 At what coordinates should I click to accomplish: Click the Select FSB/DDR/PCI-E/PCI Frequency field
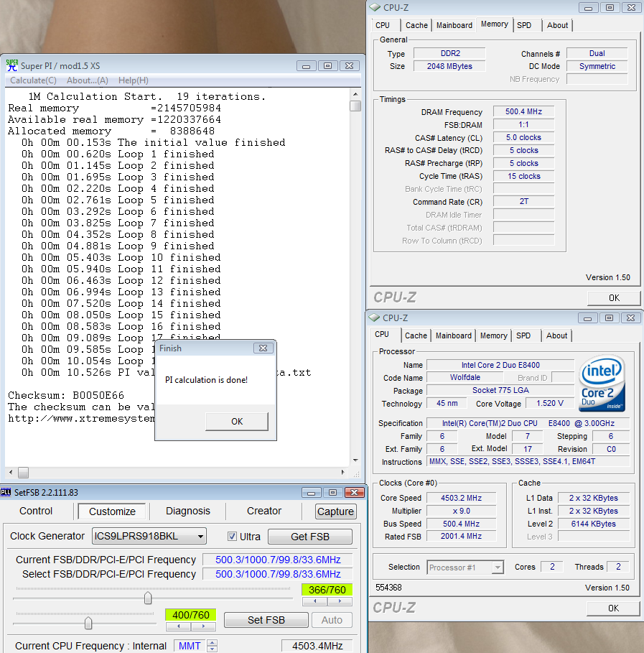click(x=278, y=574)
